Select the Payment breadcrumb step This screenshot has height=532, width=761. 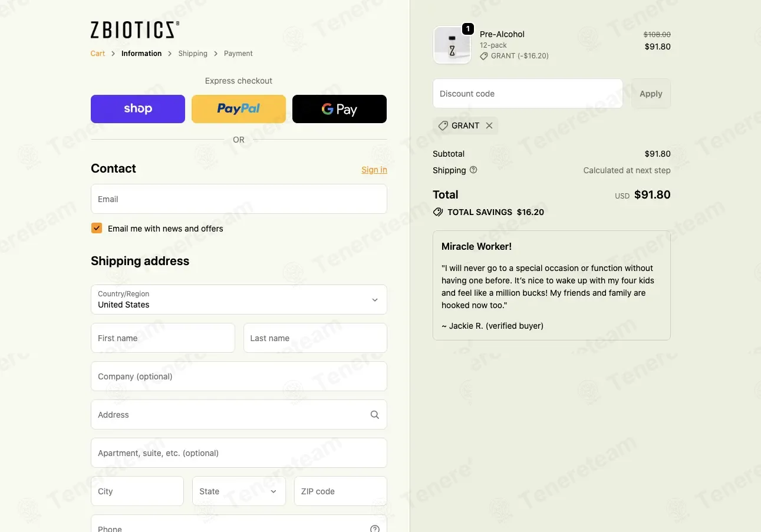click(x=238, y=54)
